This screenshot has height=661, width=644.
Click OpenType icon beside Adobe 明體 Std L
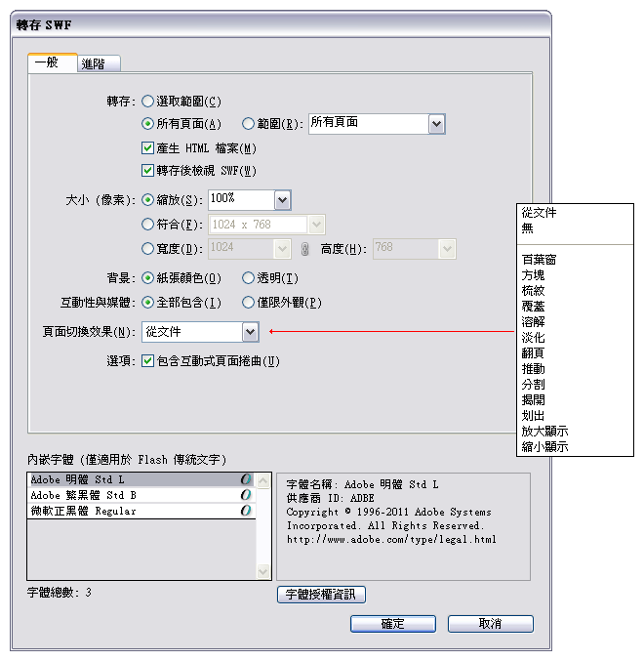pyautogui.click(x=246, y=479)
